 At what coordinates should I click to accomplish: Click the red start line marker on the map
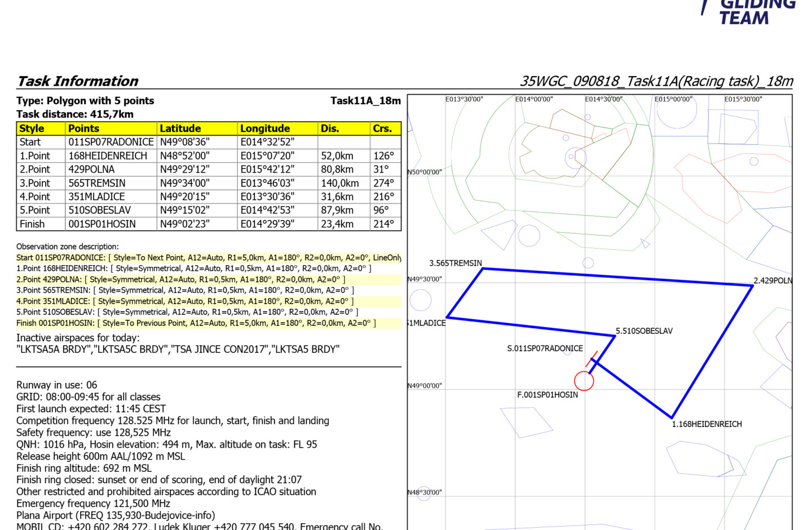pos(592,359)
